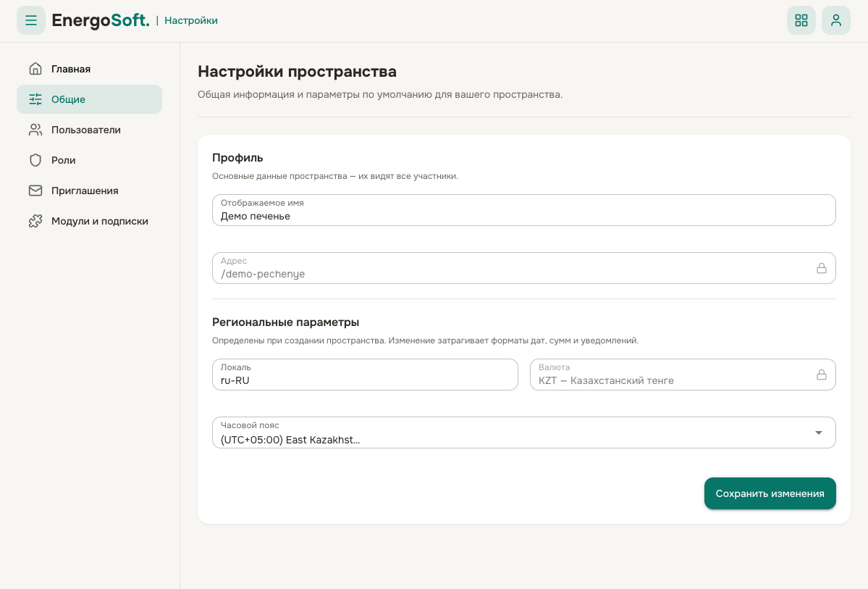Open Пользователи section
The width and height of the screenshot is (868, 589).
(x=89, y=130)
